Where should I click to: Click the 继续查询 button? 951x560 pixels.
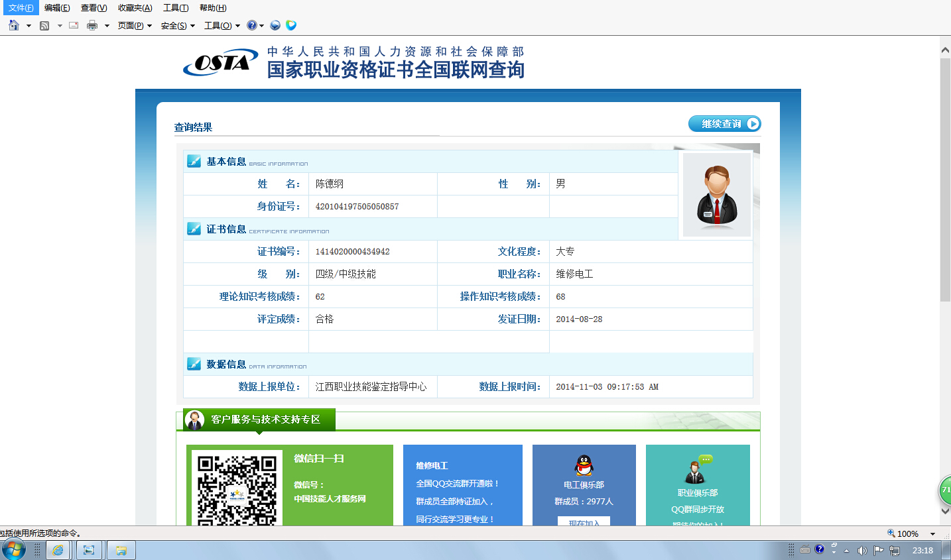click(x=724, y=124)
